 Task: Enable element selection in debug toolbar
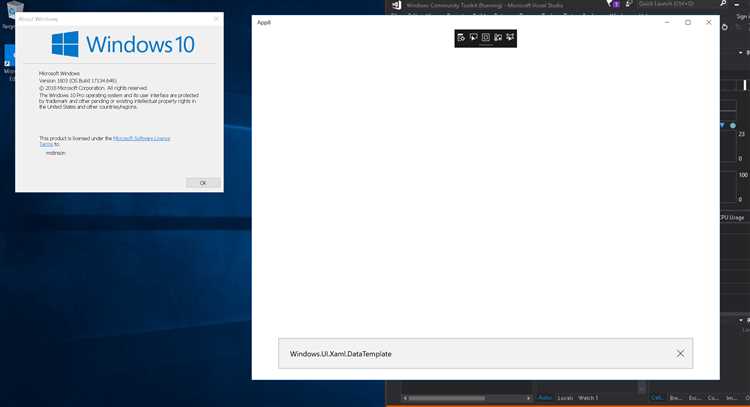474,37
